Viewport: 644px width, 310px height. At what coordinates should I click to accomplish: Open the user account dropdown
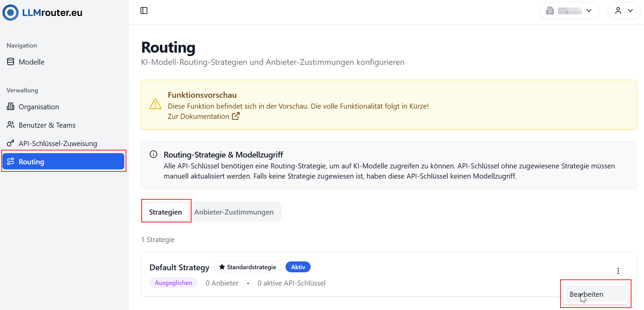[624, 11]
